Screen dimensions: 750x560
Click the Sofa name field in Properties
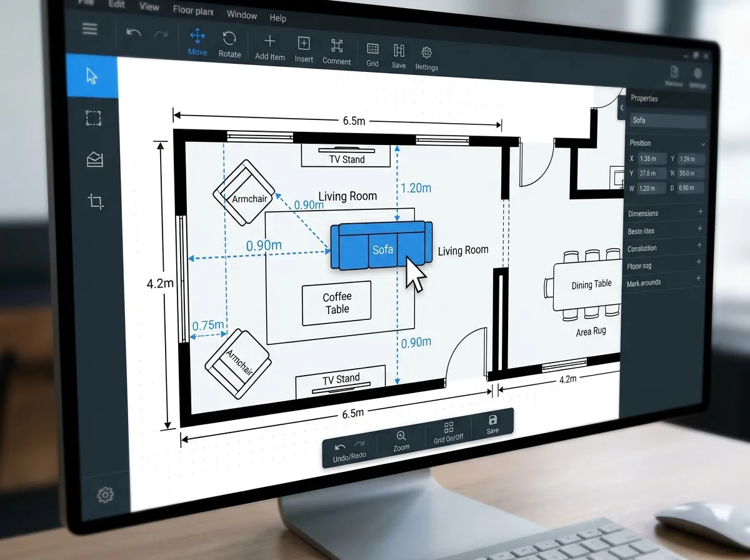pyautogui.click(x=667, y=121)
